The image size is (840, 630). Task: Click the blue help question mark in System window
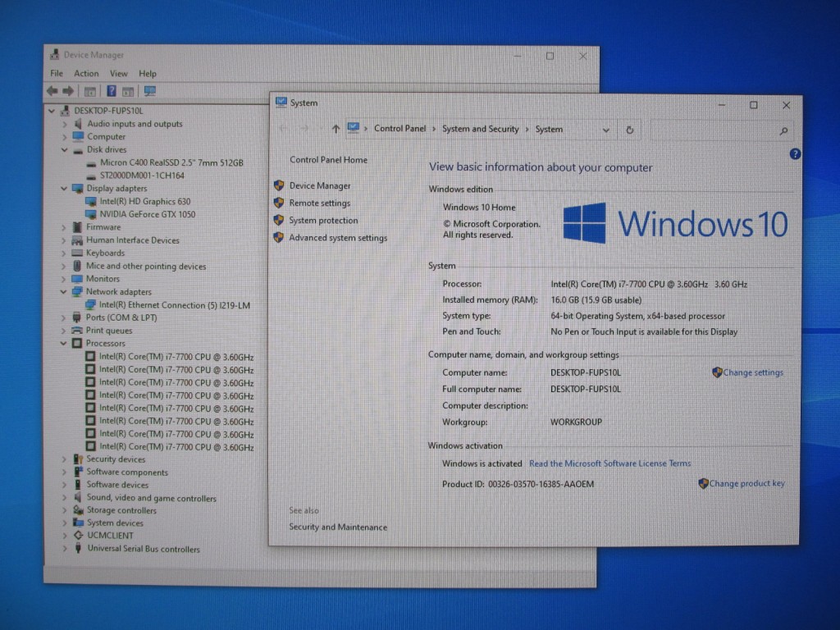click(x=795, y=154)
